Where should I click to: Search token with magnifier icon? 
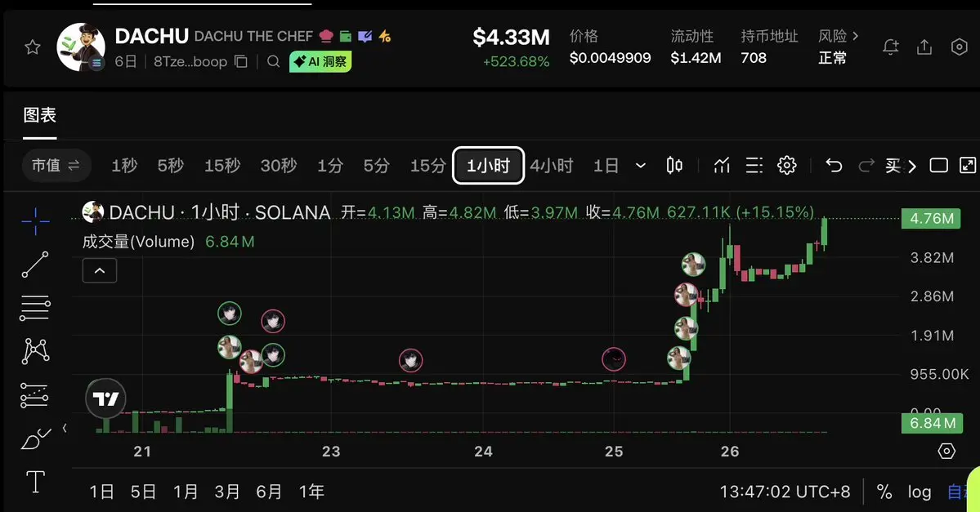[273, 61]
